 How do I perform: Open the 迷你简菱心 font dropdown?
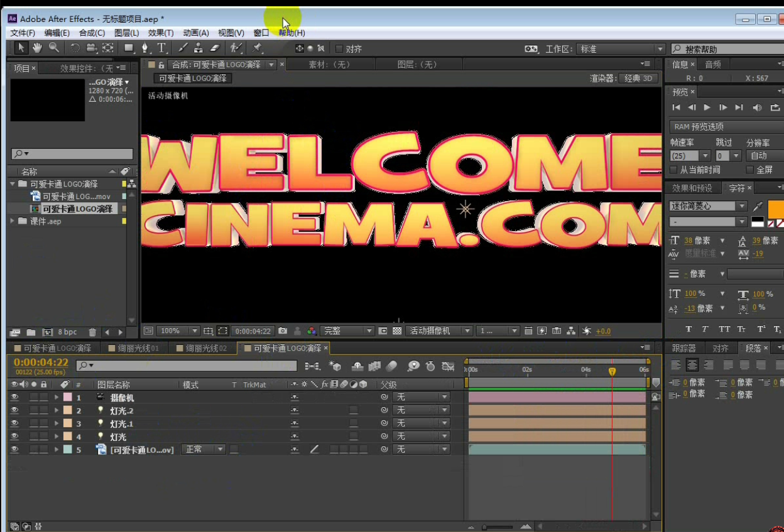click(x=708, y=206)
